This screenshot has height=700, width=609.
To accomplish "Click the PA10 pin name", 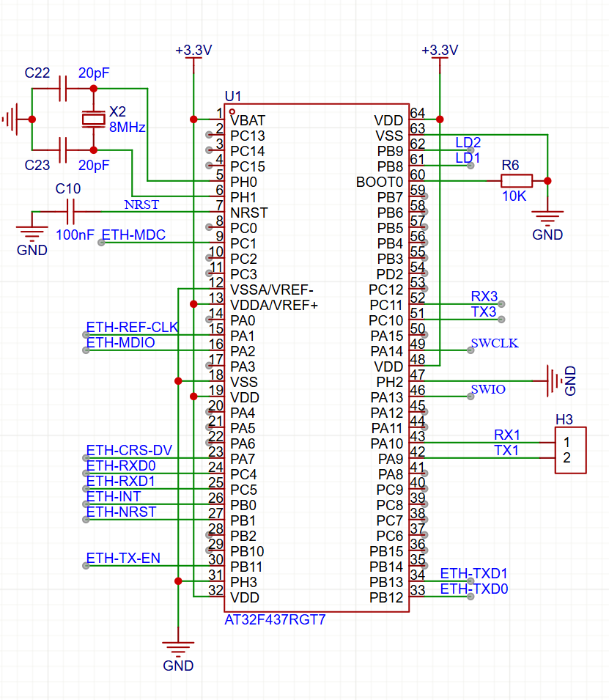I will [387, 443].
